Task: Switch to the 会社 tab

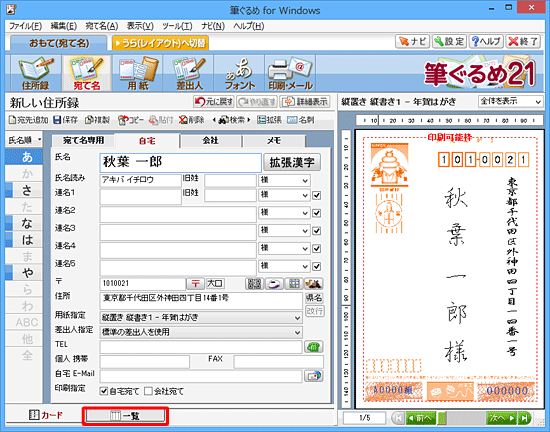Action: 211,141
